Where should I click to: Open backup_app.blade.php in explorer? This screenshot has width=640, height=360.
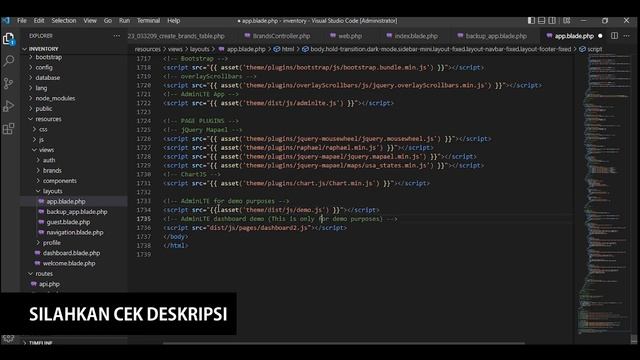click(x=77, y=212)
